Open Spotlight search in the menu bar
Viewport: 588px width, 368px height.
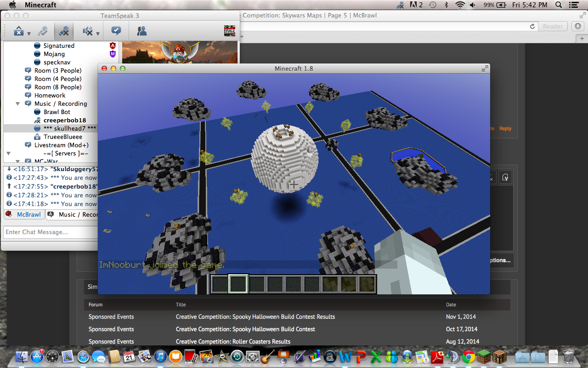tap(559, 5)
